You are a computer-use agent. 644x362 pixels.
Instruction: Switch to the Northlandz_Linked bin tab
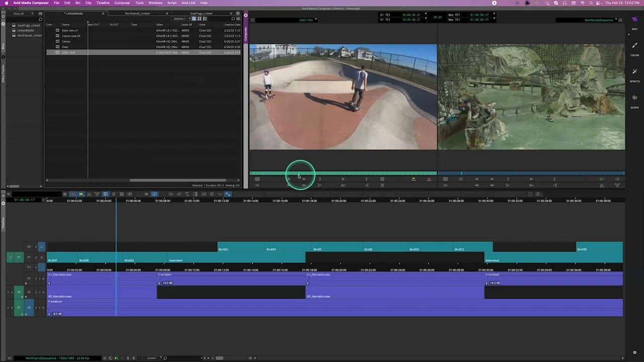point(137,14)
